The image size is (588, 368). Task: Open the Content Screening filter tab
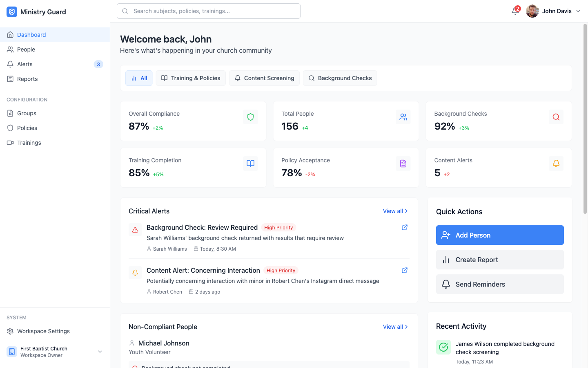click(264, 78)
